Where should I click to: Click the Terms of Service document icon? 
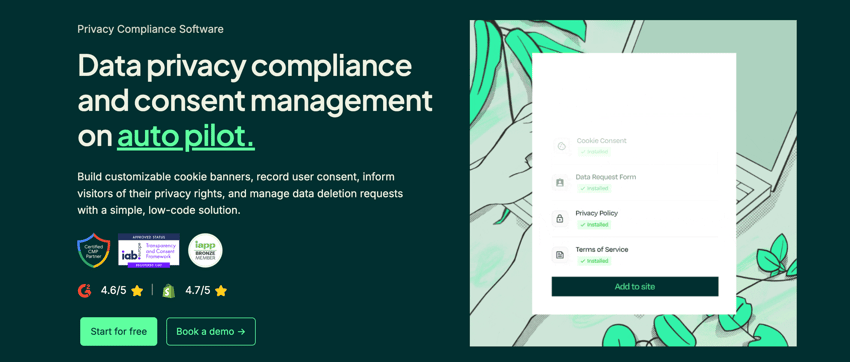coord(560,255)
